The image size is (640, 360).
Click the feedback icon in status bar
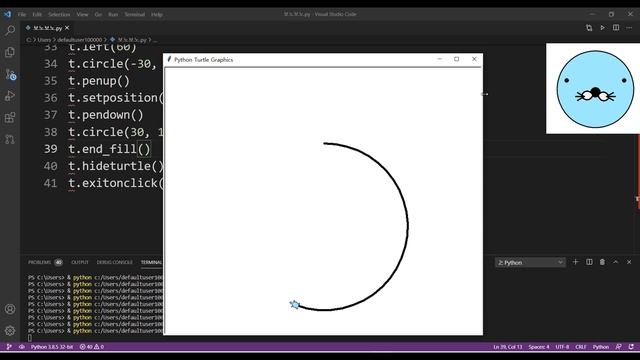pos(618,347)
